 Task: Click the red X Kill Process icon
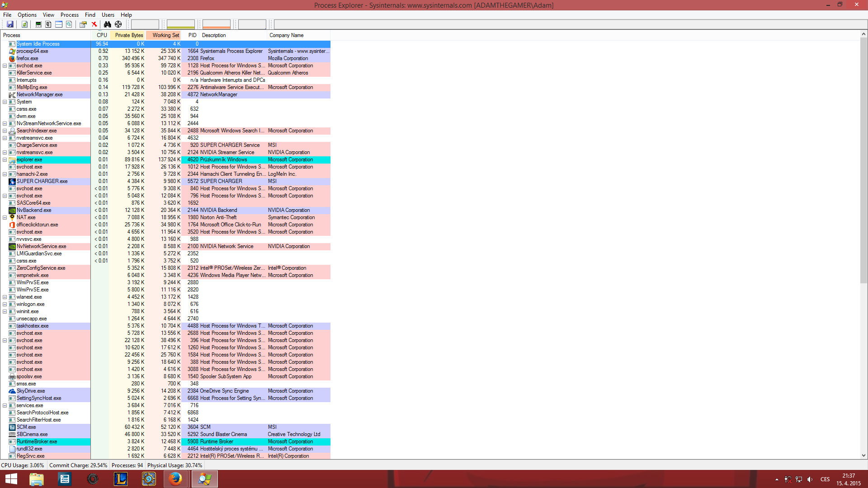(x=94, y=24)
